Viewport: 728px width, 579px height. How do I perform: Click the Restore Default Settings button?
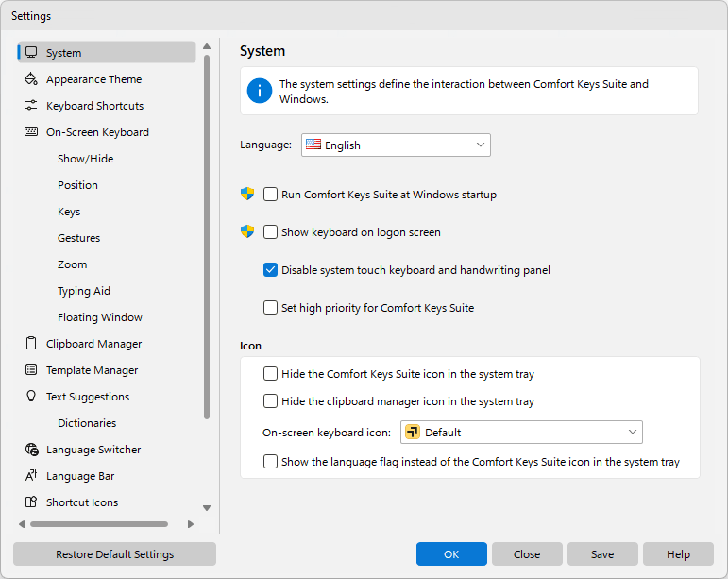(x=114, y=553)
